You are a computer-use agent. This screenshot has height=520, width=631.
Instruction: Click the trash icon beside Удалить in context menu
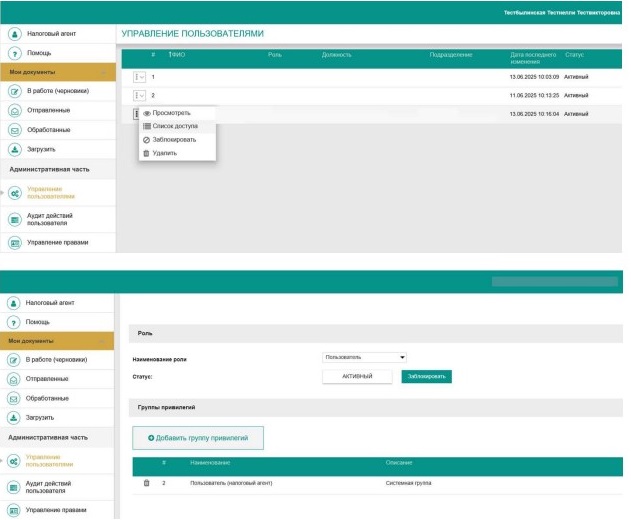click(147, 153)
